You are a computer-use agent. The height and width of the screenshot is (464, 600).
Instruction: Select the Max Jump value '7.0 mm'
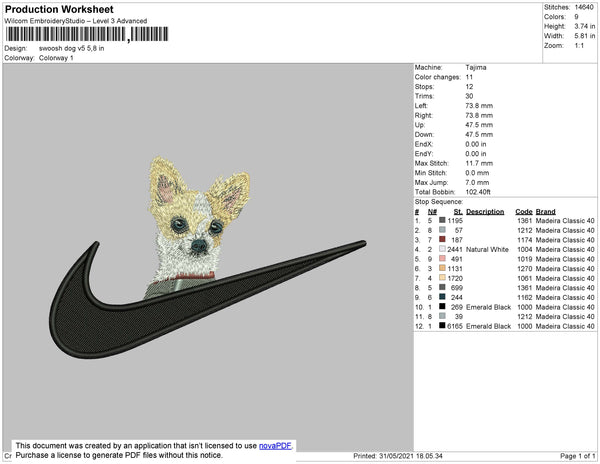click(x=477, y=182)
